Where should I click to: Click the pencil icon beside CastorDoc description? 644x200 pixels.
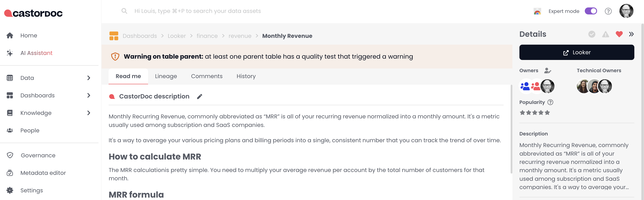click(200, 96)
